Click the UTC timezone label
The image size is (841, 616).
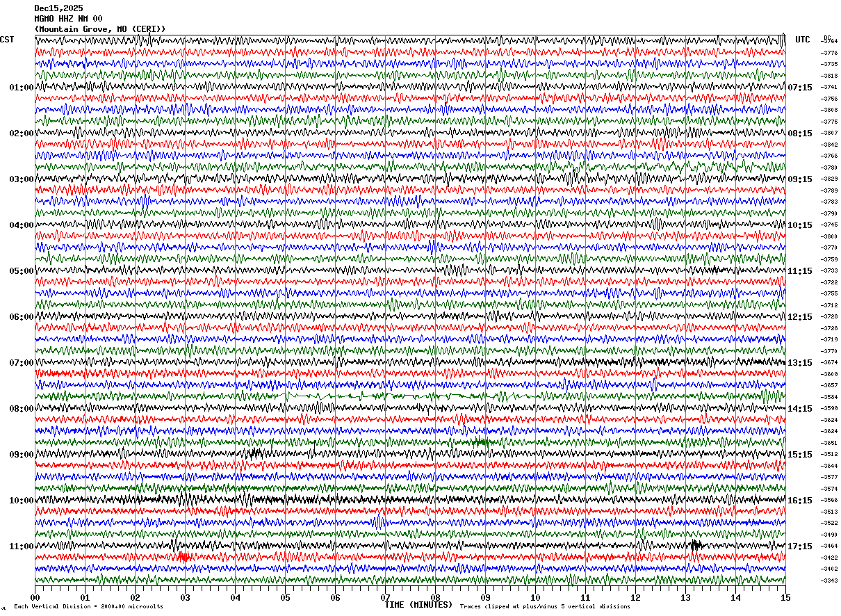click(x=803, y=40)
